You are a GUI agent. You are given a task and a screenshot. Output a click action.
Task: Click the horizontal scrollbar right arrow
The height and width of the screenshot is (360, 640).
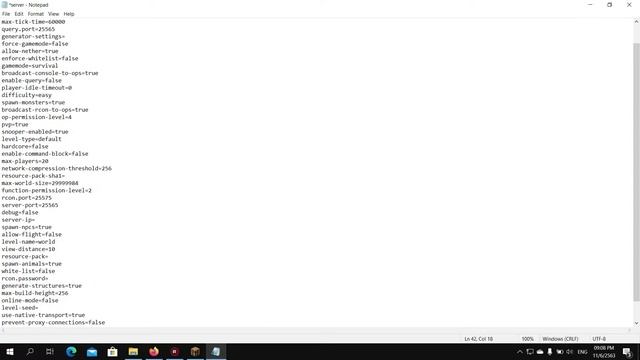coord(629,330)
